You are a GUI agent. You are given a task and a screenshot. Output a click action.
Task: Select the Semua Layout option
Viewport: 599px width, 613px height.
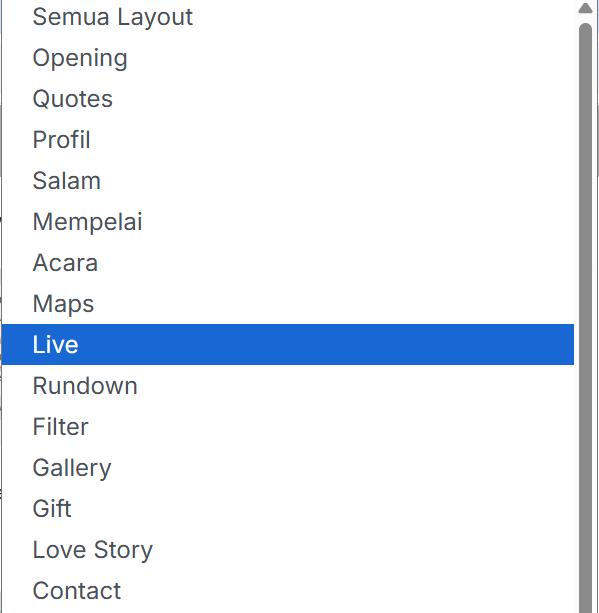(288, 17)
